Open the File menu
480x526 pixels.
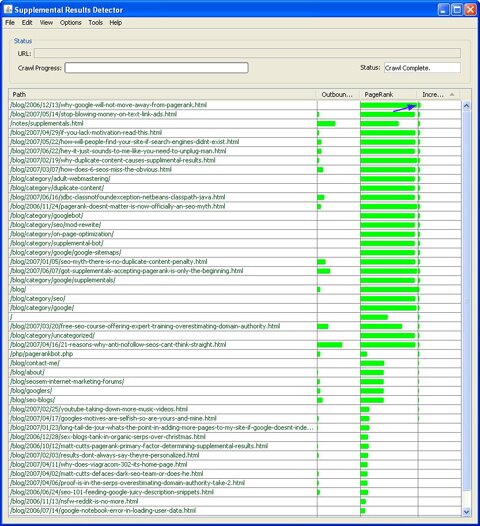pyautogui.click(x=10, y=22)
